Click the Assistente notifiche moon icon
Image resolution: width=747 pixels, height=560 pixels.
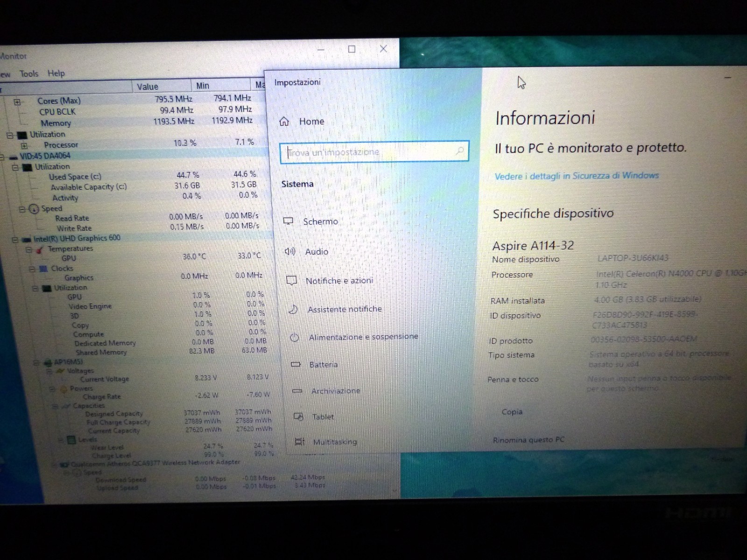pyautogui.click(x=293, y=309)
